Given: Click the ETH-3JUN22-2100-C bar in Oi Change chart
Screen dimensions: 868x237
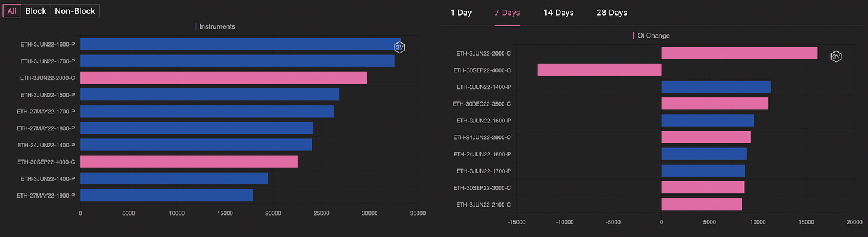Looking at the screenshot, I should 702,205.
